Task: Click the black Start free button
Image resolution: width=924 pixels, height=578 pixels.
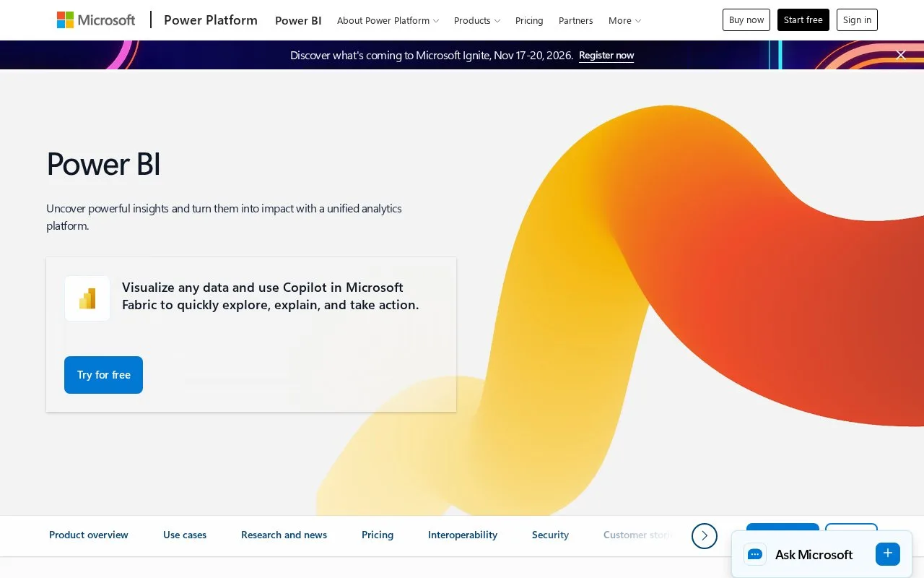Action: click(x=803, y=20)
